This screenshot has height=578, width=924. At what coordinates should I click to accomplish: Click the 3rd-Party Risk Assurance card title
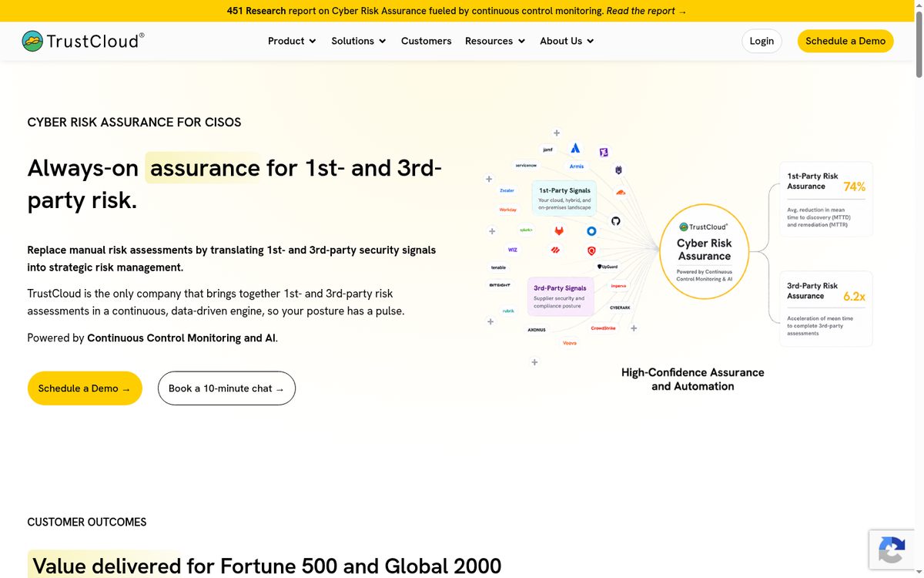tap(812, 291)
